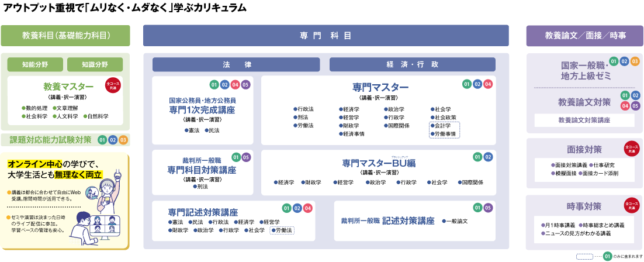This screenshot has width=644, height=262.
Task: Click red 04 badge in 専門マスター card
Action: [x=488, y=85]
